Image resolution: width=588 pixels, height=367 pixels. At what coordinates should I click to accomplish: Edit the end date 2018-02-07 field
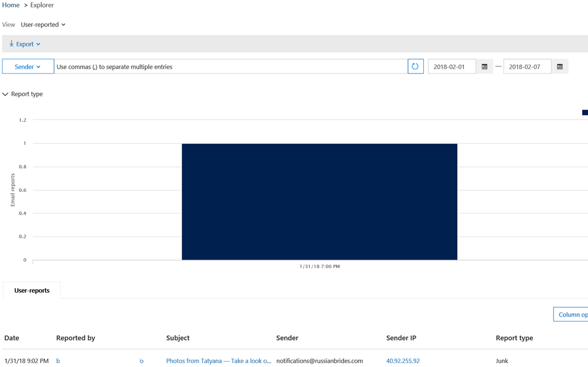(527, 67)
